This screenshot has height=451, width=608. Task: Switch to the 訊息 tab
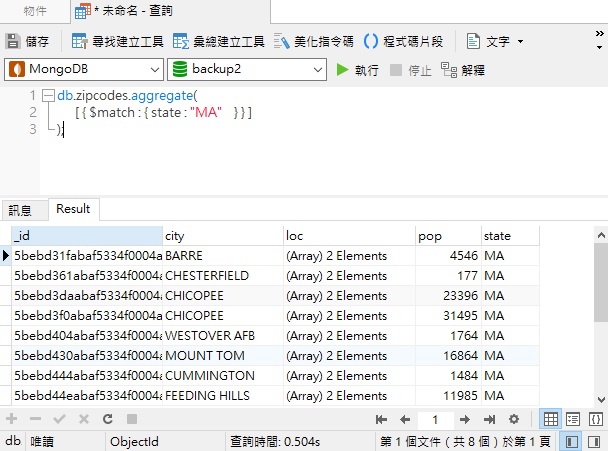(20, 210)
